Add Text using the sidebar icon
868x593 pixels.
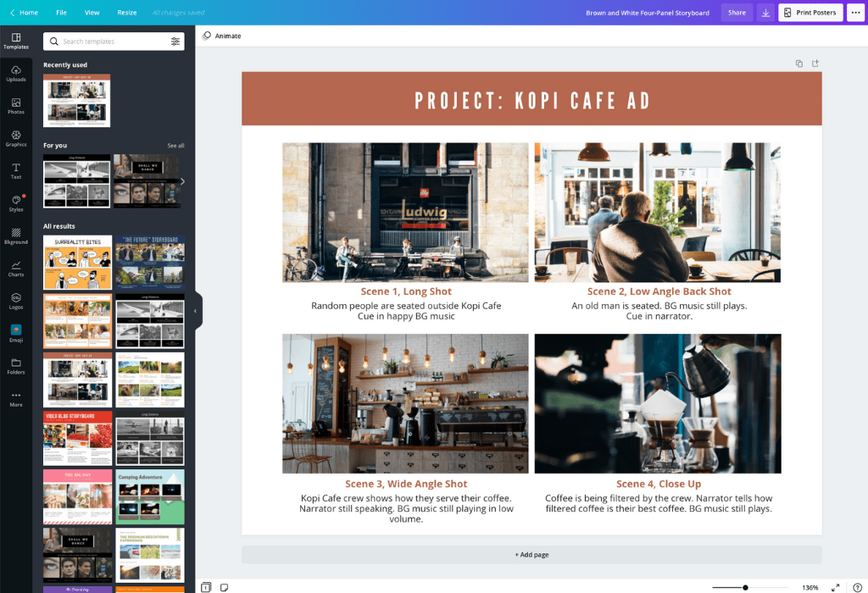16,171
